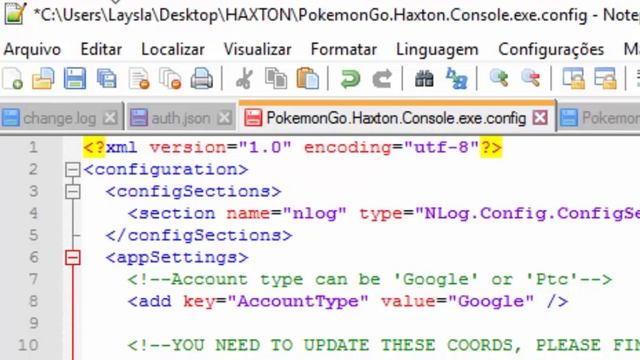The image size is (640, 360).
Task: Collapse the configSections fold marker on line 3
Action: (x=73, y=191)
